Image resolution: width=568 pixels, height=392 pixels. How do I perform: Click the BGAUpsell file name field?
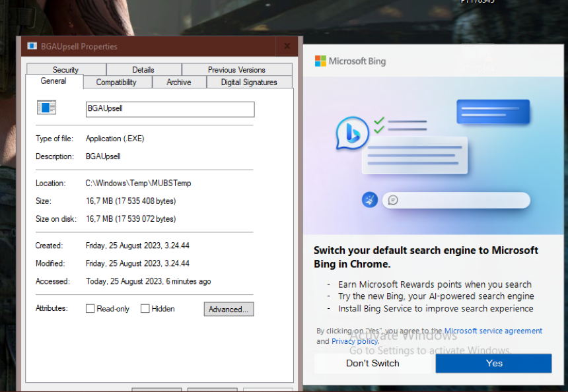[170, 109]
